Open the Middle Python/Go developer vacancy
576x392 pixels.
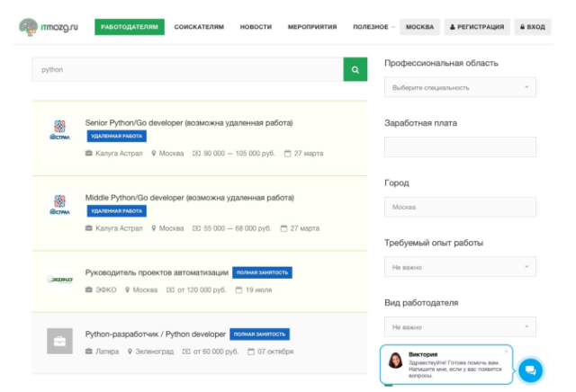click(190, 198)
